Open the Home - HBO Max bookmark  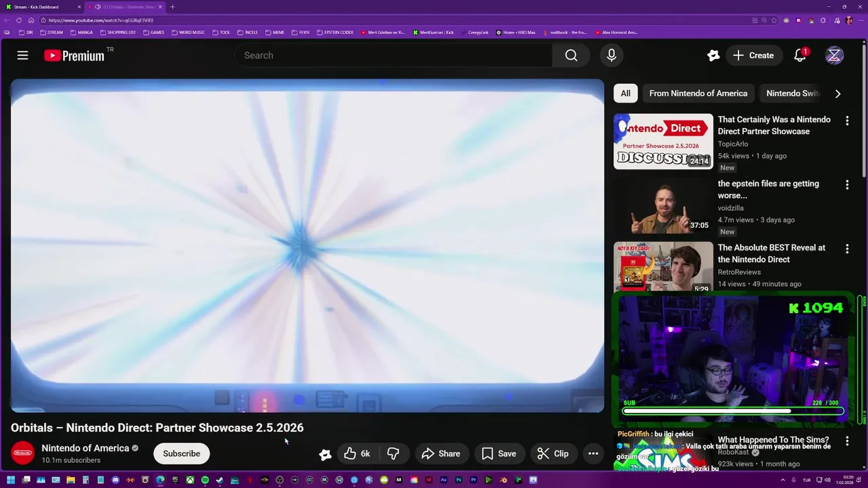pos(515,33)
